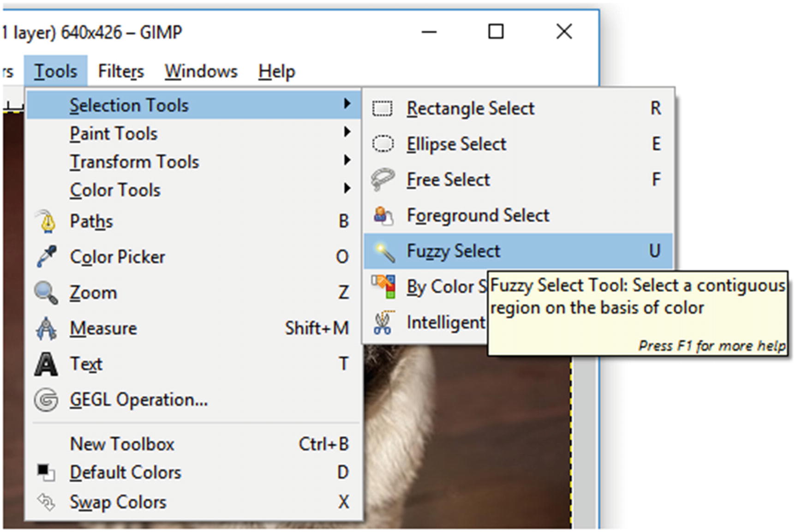
Task: Choose Paint Tools menu entry
Action: point(193,133)
